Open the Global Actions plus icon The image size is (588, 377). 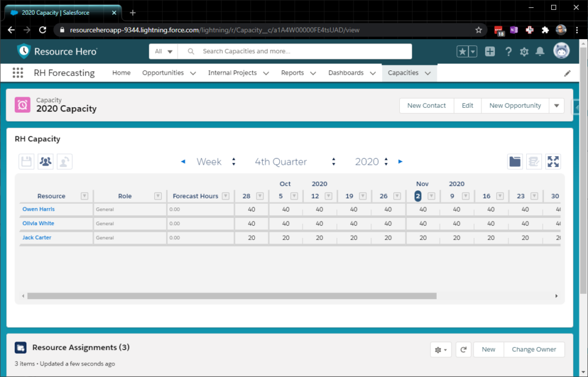pyautogui.click(x=490, y=52)
